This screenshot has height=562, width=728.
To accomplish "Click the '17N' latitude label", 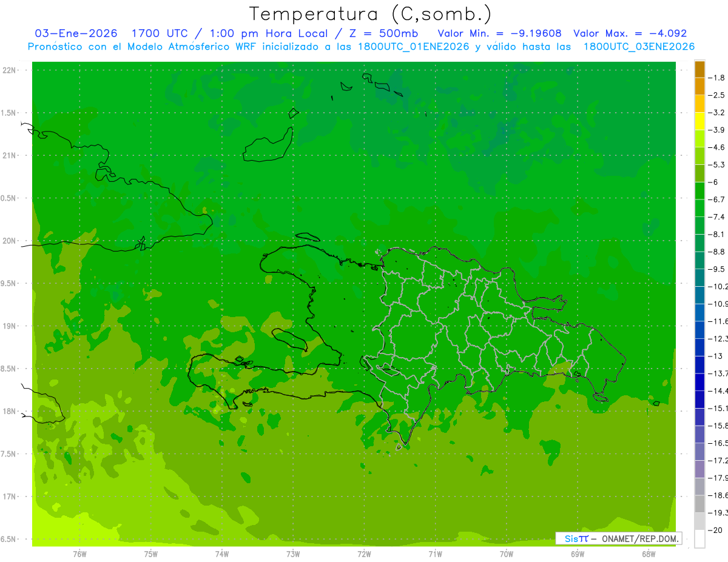I will click(x=9, y=497).
